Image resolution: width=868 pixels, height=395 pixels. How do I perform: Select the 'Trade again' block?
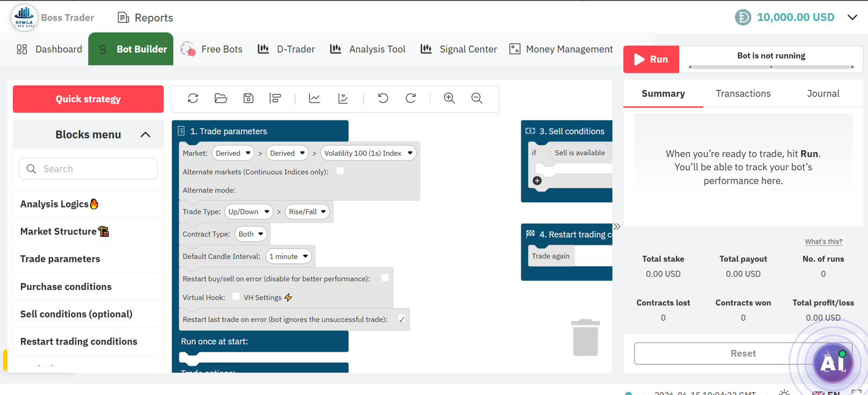click(551, 256)
